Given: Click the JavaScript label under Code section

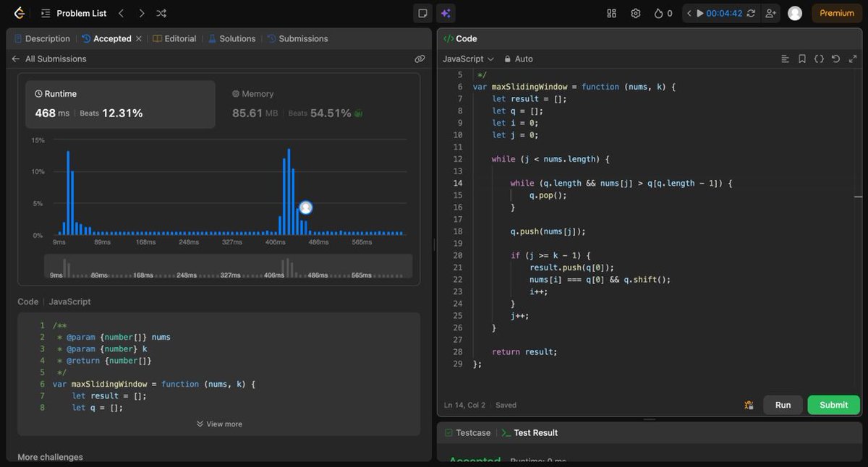Looking at the screenshot, I should click(69, 301).
